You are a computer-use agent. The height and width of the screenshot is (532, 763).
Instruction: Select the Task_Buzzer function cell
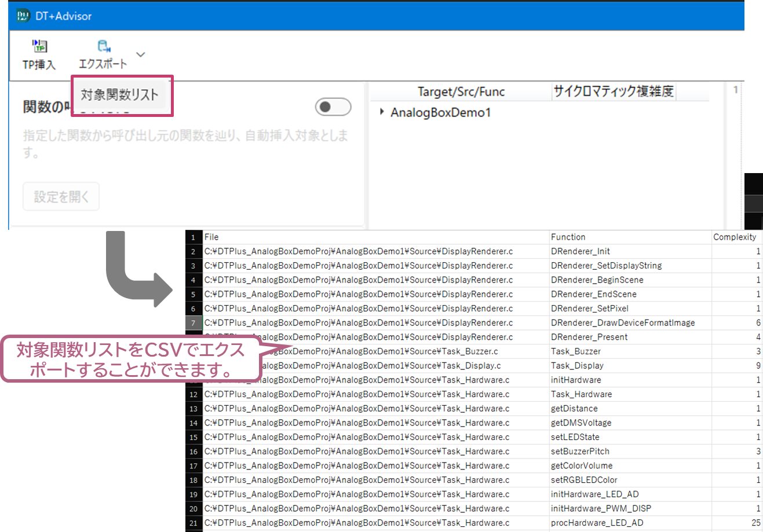pyautogui.click(x=576, y=351)
